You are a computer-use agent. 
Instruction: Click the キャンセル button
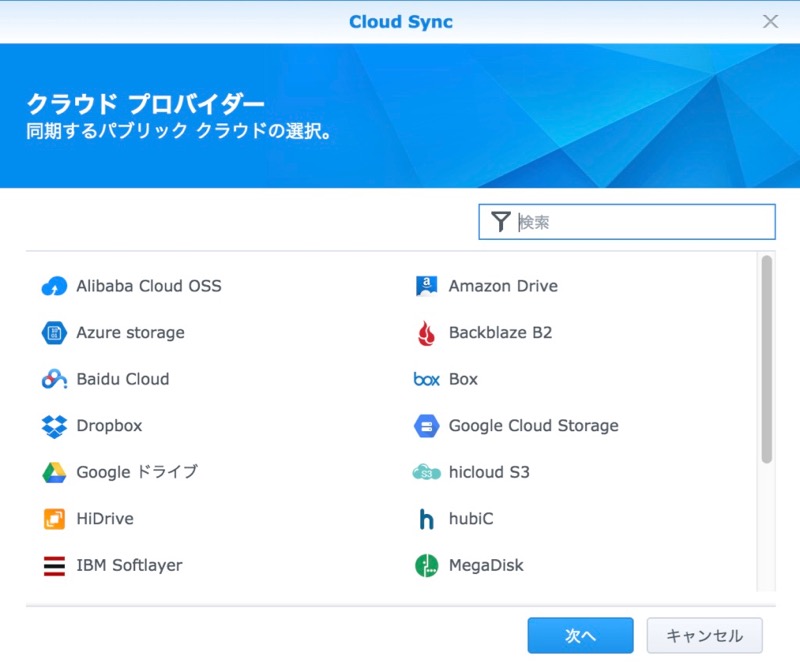coord(705,635)
